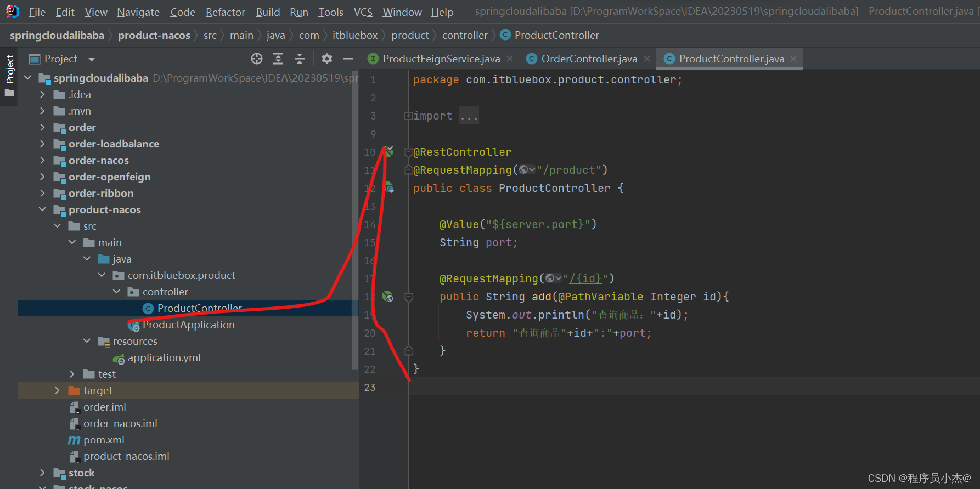Close the ProductFeignService.java tab
The width and height of the screenshot is (980, 489).
pos(510,59)
